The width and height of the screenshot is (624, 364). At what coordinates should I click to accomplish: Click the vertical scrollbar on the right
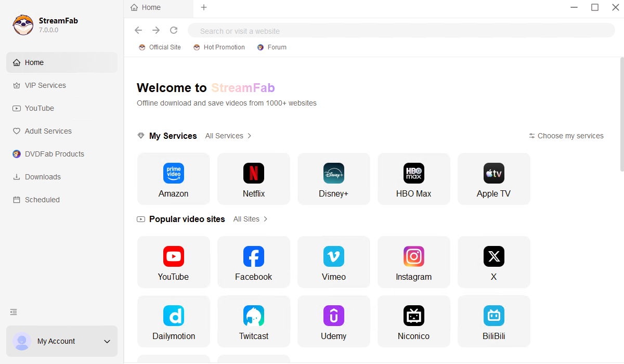click(x=621, y=114)
